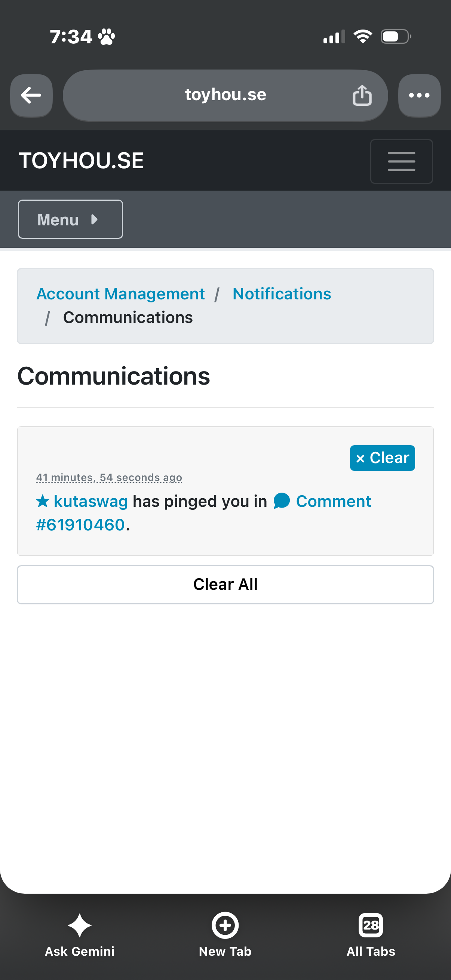Viewport: 451px width, 980px height.
Task: Click the Menu arrow caret
Action: 94,219
